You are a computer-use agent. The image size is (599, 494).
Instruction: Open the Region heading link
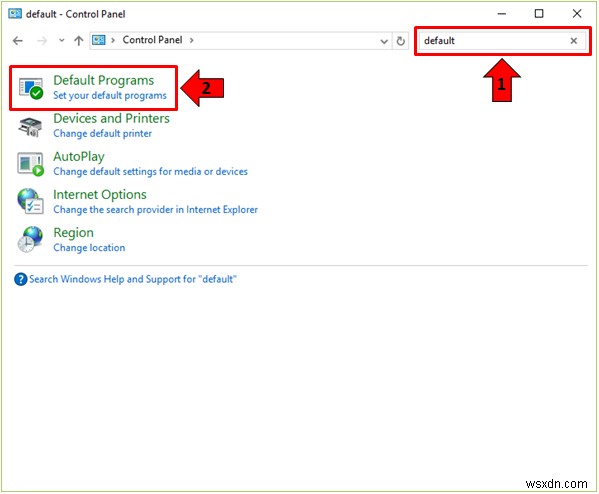point(73,233)
